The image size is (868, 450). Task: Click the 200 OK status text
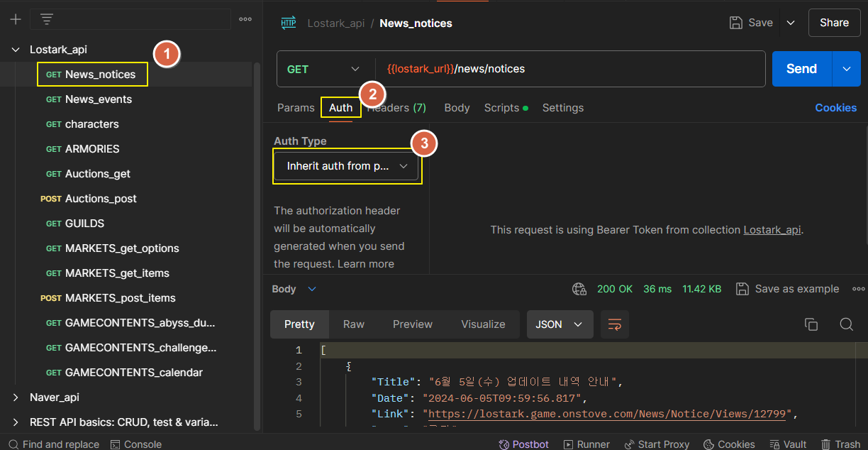pyautogui.click(x=614, y=289)
